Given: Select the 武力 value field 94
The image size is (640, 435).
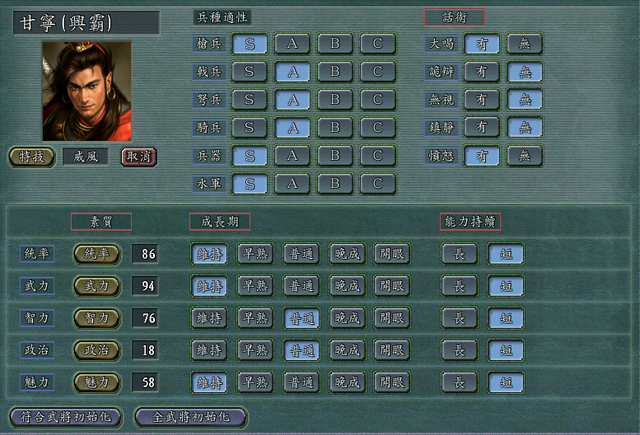Looking at the screenshot, I should pos(145,286).
